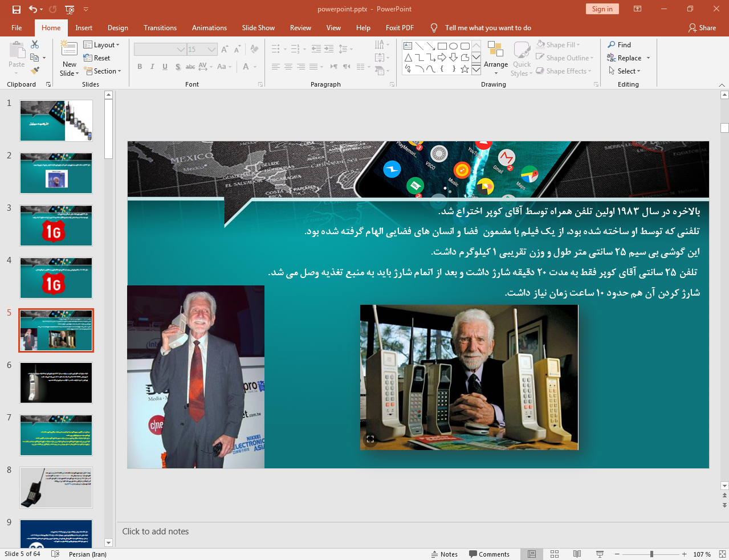
Task: Click Reset slide button
Action: click(96, 58)
